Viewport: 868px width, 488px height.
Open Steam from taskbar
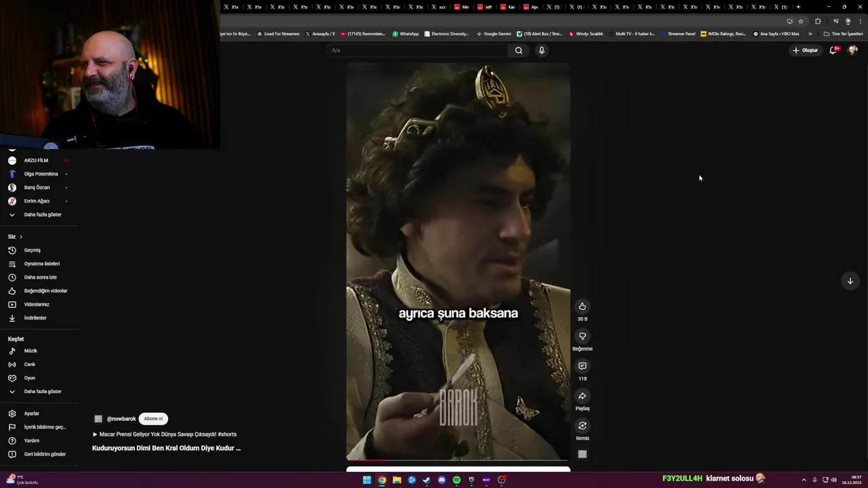coord(427,480)
